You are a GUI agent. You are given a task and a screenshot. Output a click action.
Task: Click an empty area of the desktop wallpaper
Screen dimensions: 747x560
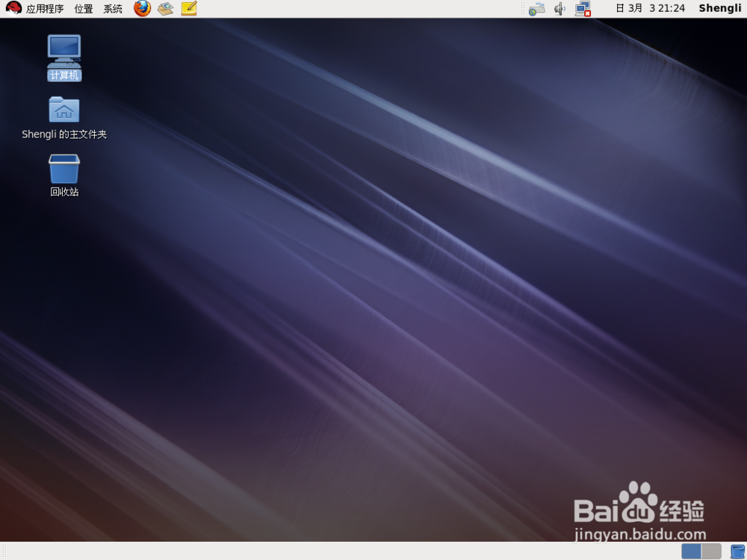pos(373,314)
